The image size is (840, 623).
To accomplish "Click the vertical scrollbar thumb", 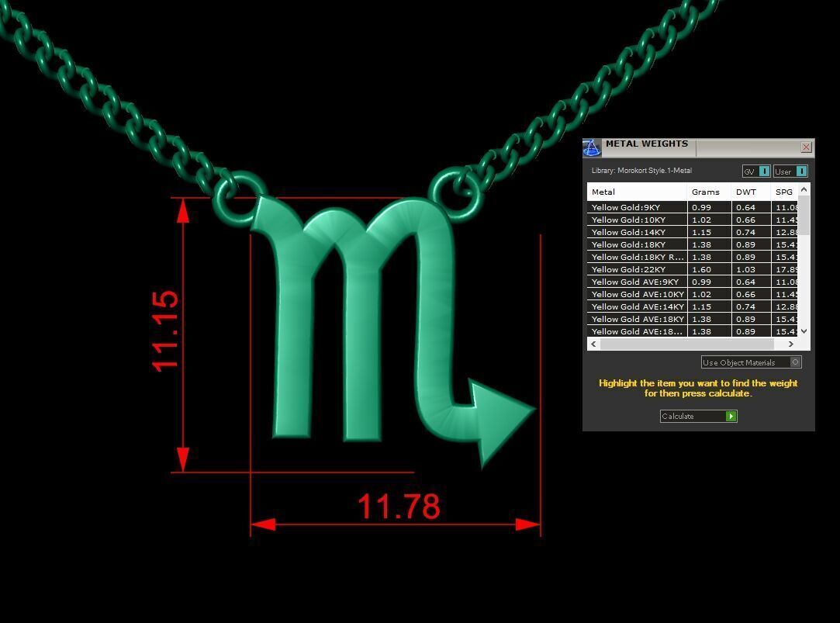I will [804, 216].
